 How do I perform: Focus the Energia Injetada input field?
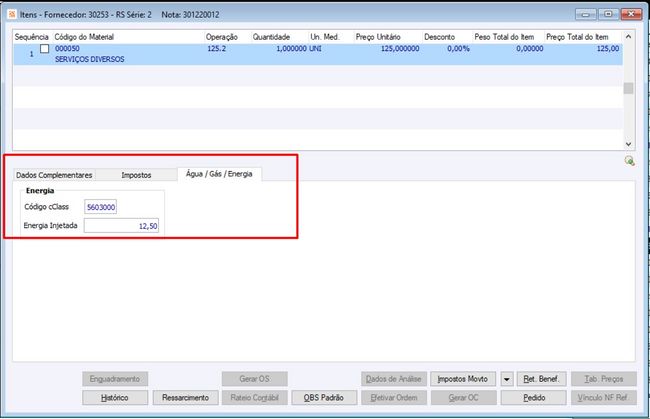[121, 226]
